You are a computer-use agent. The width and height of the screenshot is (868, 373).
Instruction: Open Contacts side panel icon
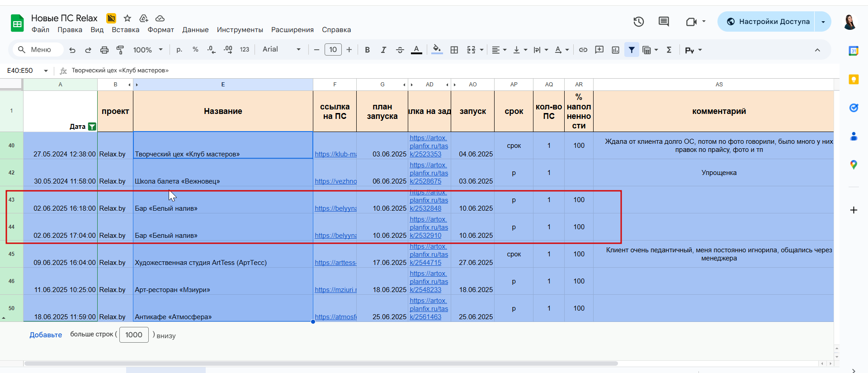pyautogui.click(x=854, y=136)
